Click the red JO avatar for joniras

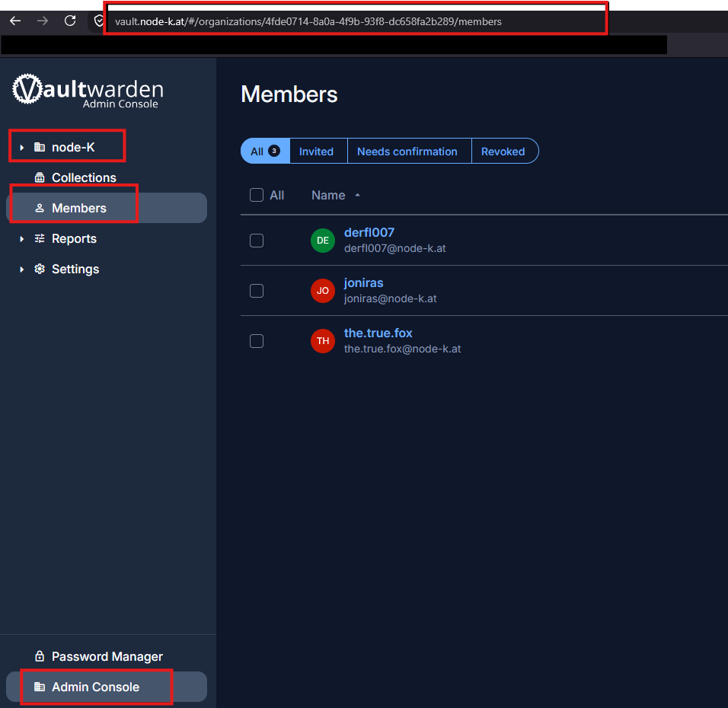tap(323, 291)
